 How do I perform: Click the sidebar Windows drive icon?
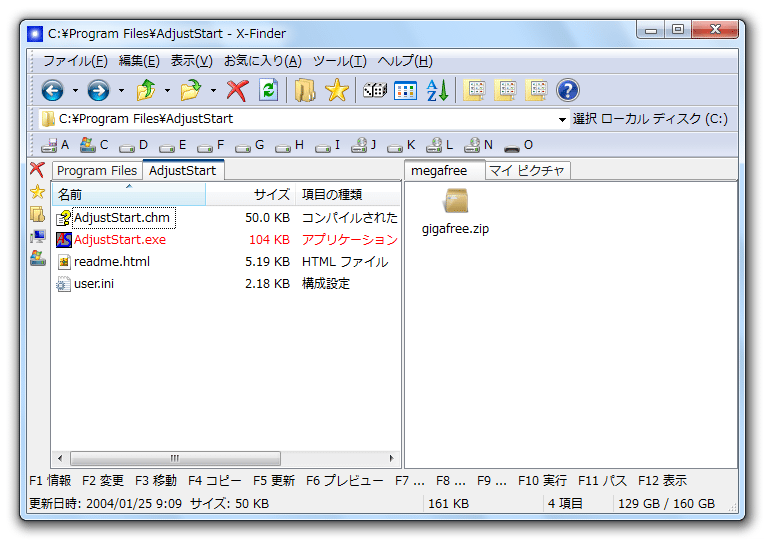pyautogui.click(x=37, y=258)
